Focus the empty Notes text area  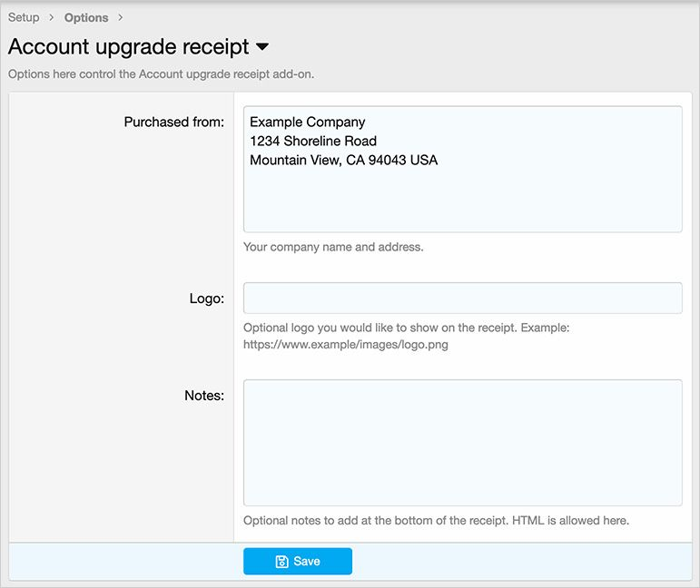[x=462, y=442]
